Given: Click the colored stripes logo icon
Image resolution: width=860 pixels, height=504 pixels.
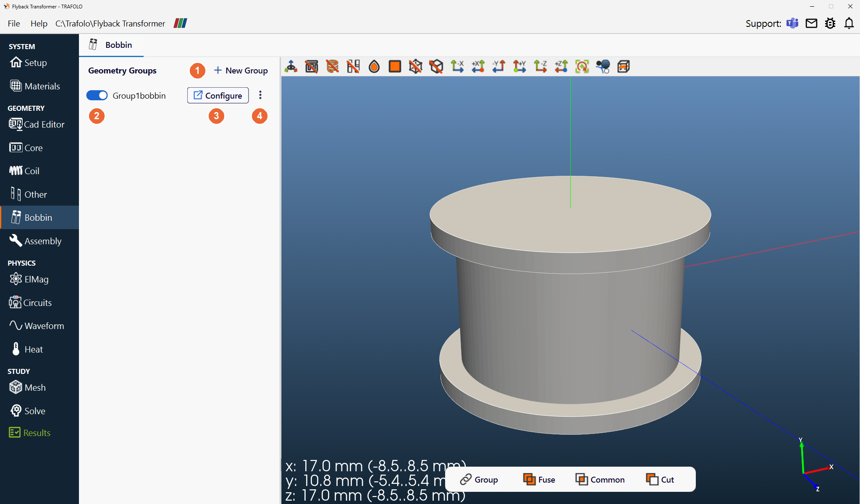Looking at the screenshot, I should pos(181,24).
